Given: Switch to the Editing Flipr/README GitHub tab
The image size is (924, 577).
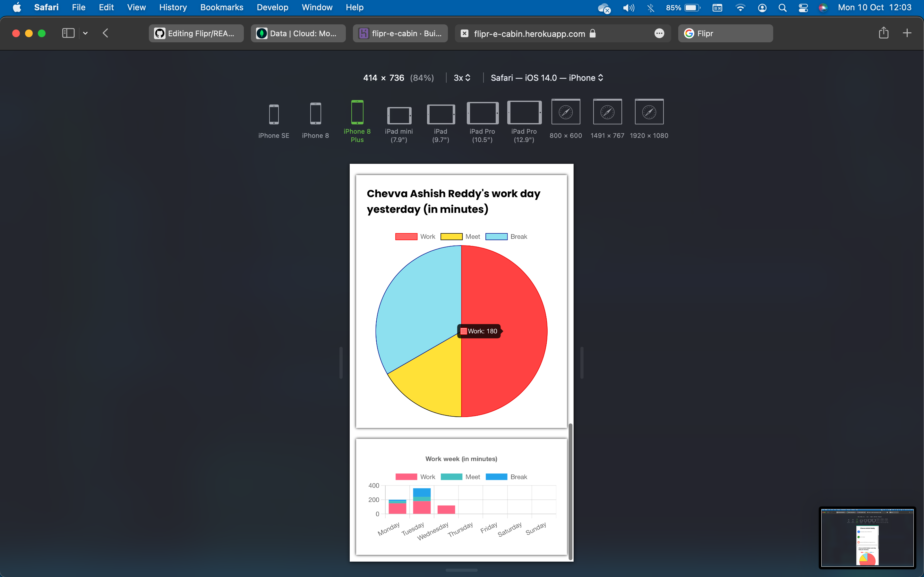Looking at the screenshot, I should coord(196,34).
